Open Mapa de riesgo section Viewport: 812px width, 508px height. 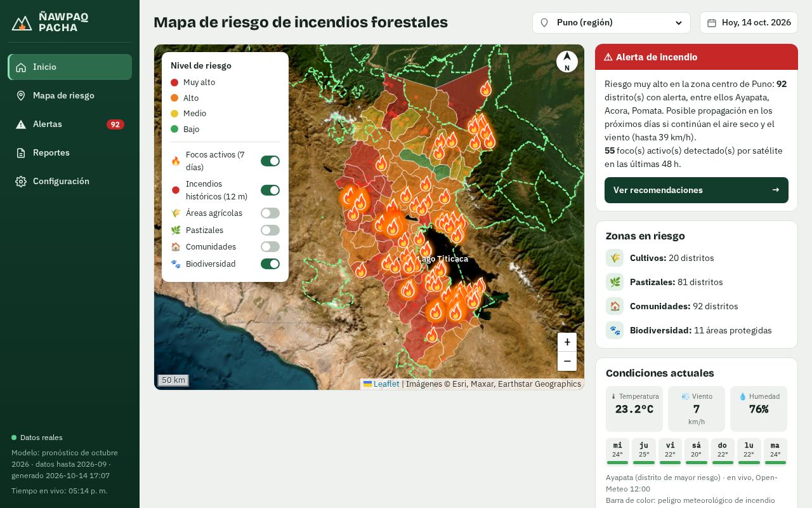click(70, 96)
